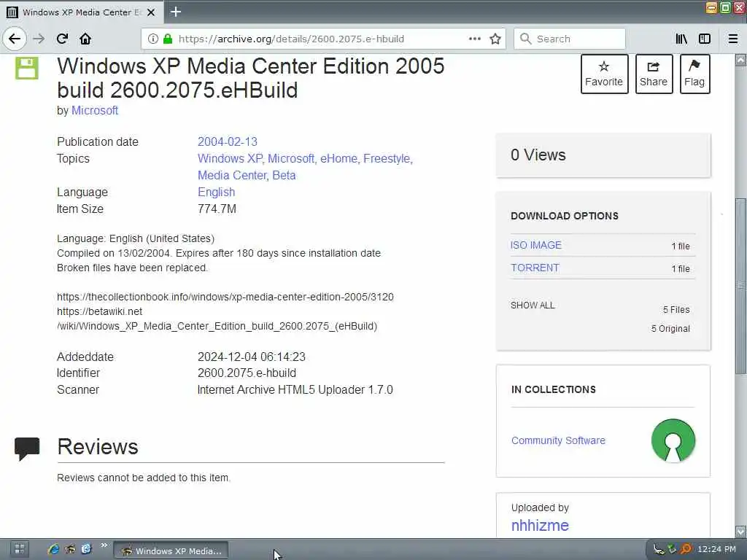Open a new tab with the plus button
Image resolution: width=747 pixels, height=560 pixels.
click(176, 12)
